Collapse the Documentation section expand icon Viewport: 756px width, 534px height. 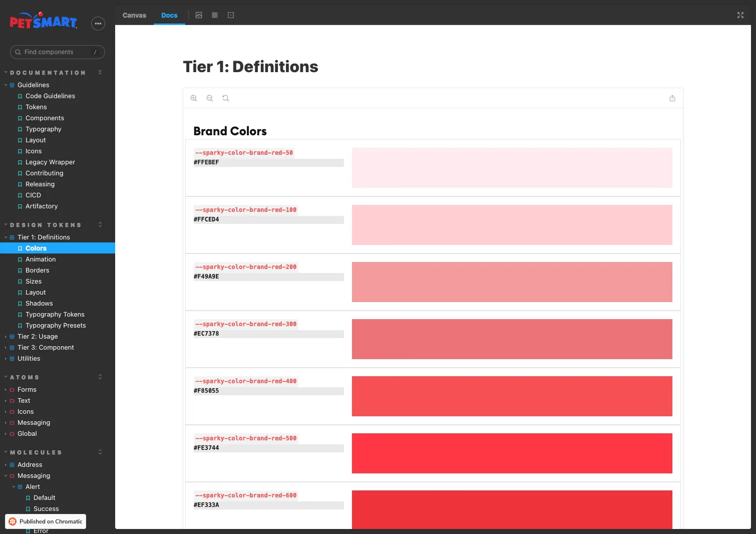coord(100,72)
